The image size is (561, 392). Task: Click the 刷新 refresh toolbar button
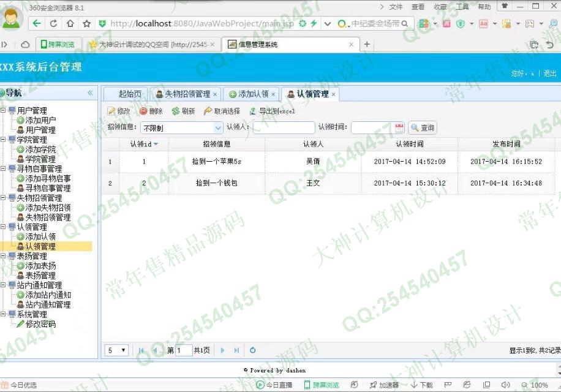pos(183,111)
